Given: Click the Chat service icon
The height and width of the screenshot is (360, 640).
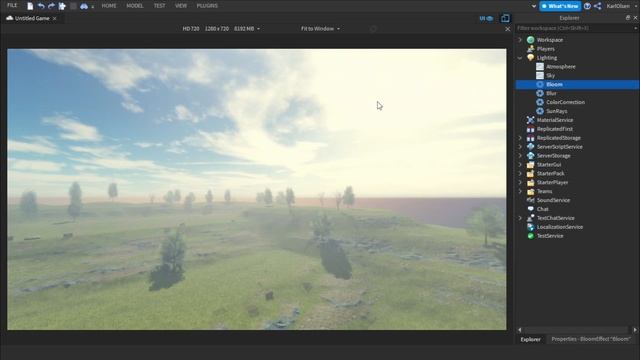Looking at the screenshot, I should click(531, 209).
